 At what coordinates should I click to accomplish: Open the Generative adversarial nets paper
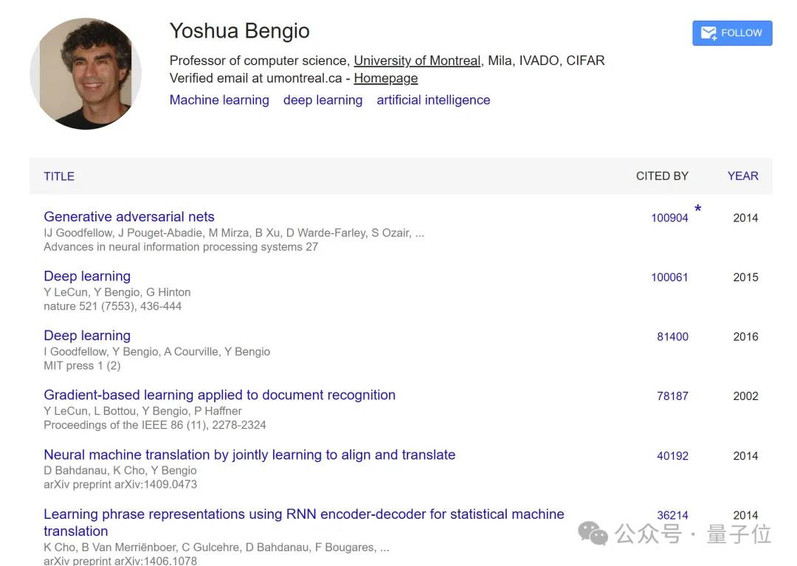(129, 217)
